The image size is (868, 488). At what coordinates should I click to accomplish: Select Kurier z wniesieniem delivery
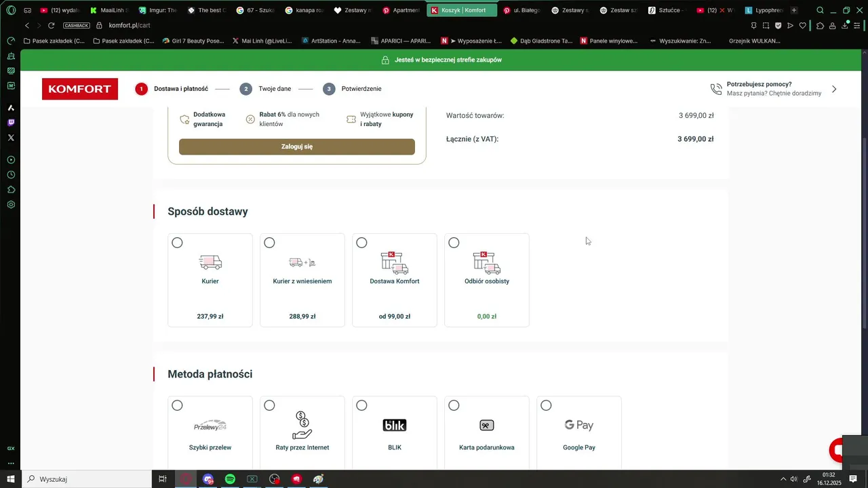coord(302,280)
